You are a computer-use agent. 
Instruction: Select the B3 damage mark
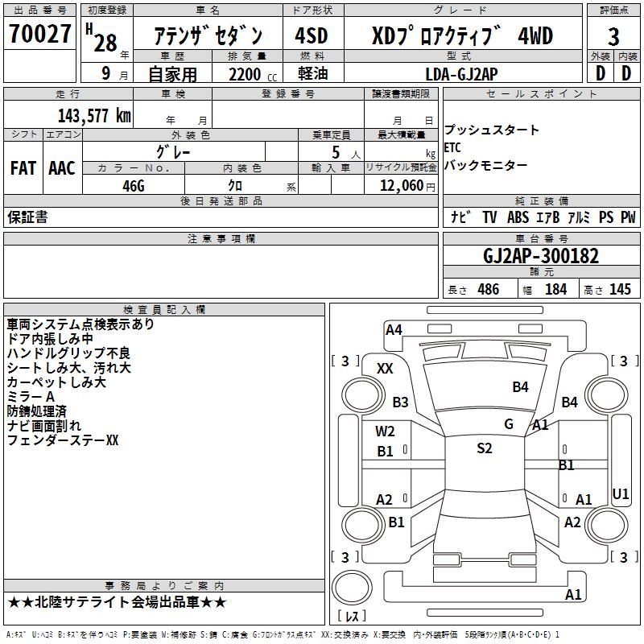400,402
